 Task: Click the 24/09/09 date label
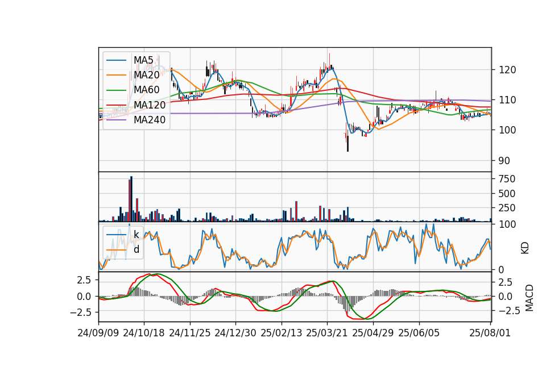98,333
